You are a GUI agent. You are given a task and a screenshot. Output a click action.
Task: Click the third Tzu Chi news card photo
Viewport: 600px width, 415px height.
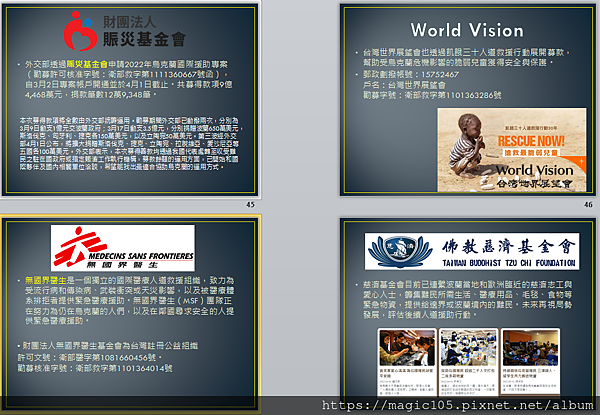[530, 348]
